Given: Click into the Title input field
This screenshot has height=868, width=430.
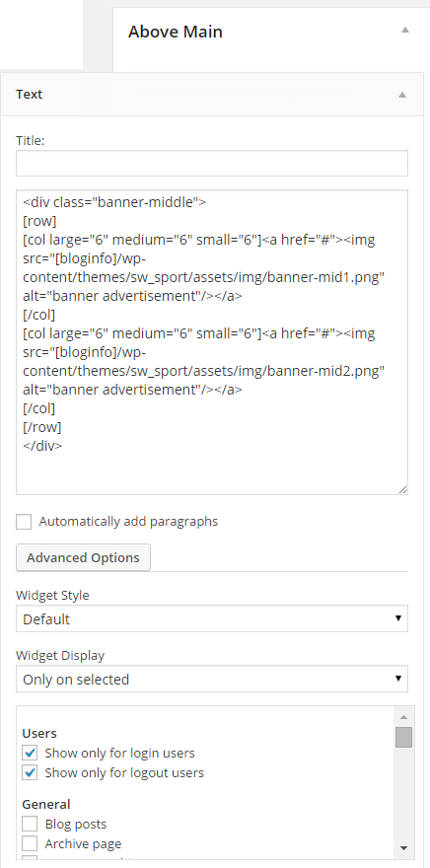Looking at the screenshot, I should pos(212,164).
